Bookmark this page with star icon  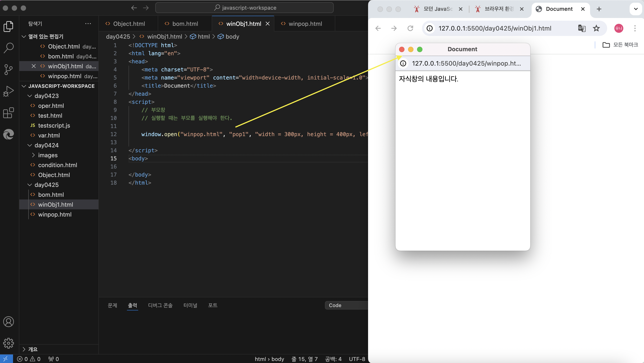(x=596, y=28)
